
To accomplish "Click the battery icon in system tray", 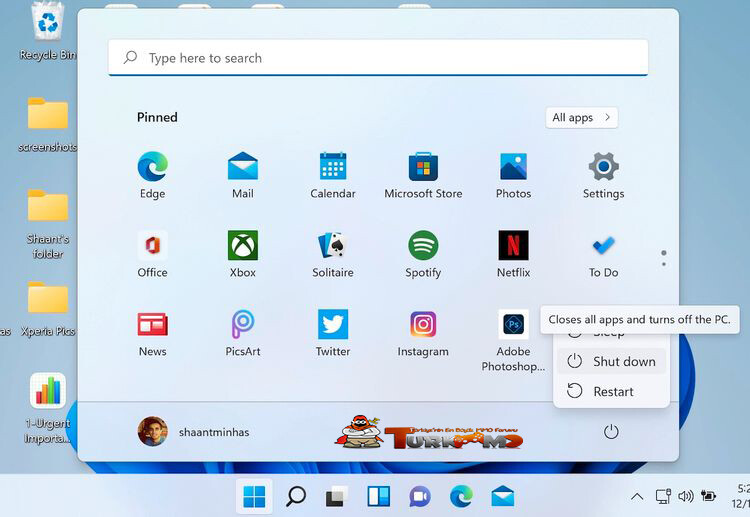I will point(708,496).
